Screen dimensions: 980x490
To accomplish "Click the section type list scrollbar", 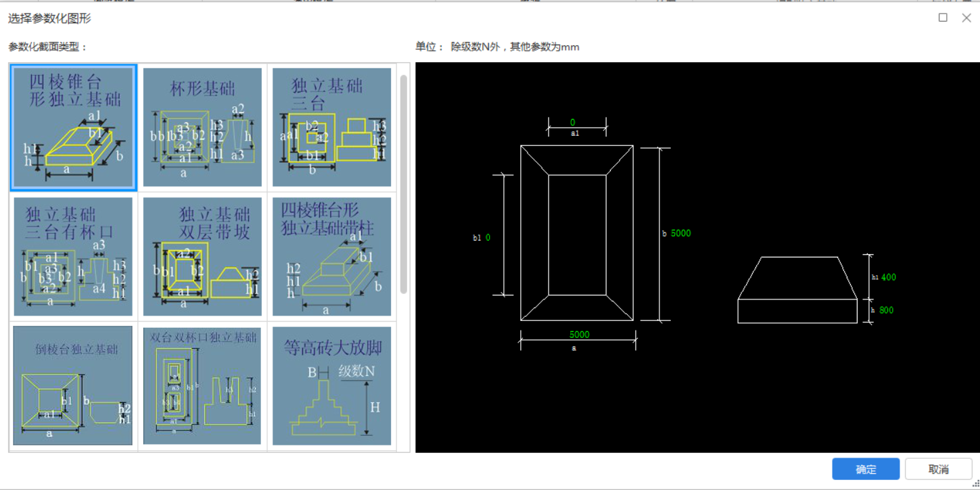I will 404,185.
